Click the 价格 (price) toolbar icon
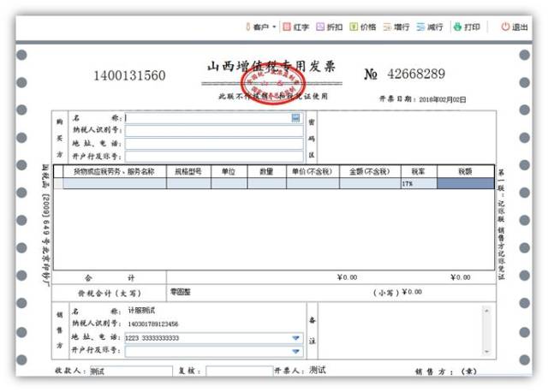This screenshot has height=392, width=548. coord(363,27)
